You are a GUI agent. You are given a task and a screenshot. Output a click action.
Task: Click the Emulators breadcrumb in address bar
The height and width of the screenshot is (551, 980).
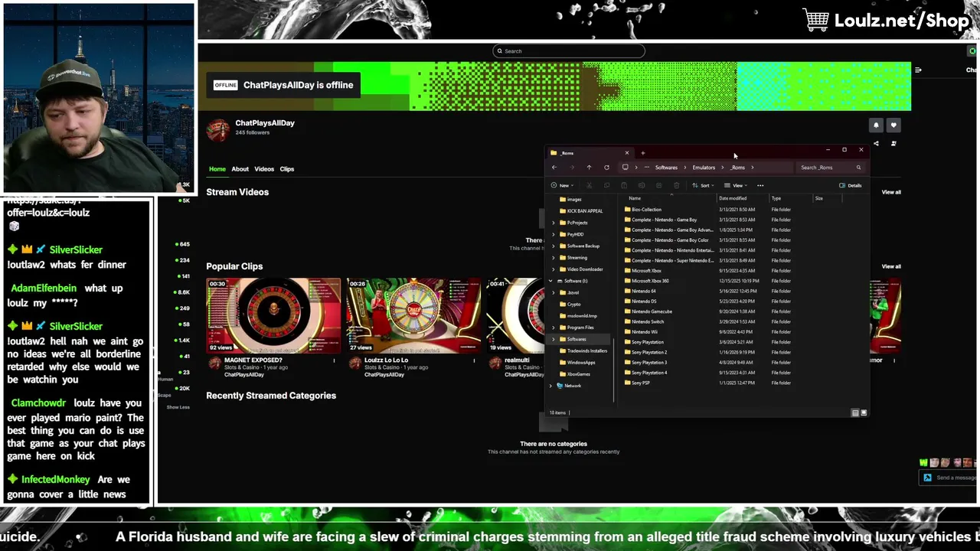tap(704, 168)
